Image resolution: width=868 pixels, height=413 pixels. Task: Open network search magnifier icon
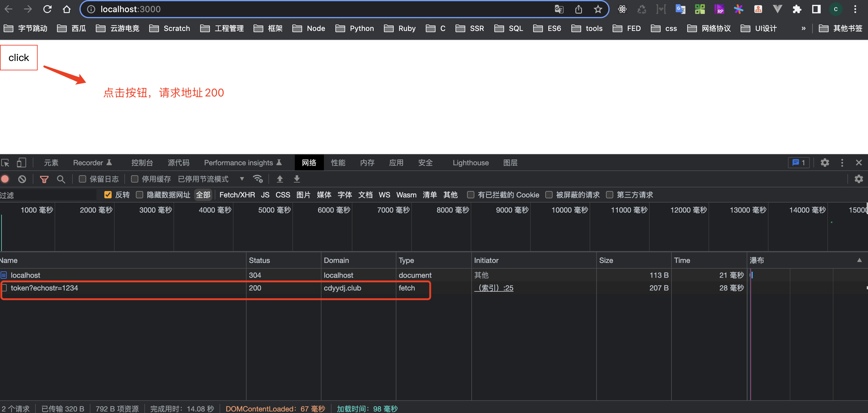(61, 179)
